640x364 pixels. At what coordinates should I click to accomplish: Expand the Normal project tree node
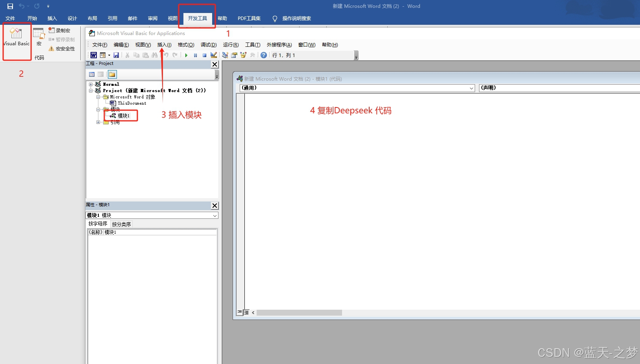pyautogui.click(x=91, y=84)
